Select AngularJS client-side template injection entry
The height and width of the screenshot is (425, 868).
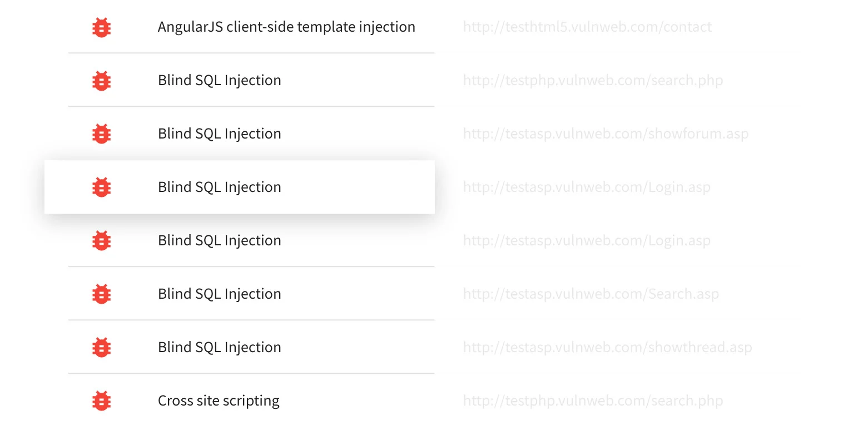286,27
